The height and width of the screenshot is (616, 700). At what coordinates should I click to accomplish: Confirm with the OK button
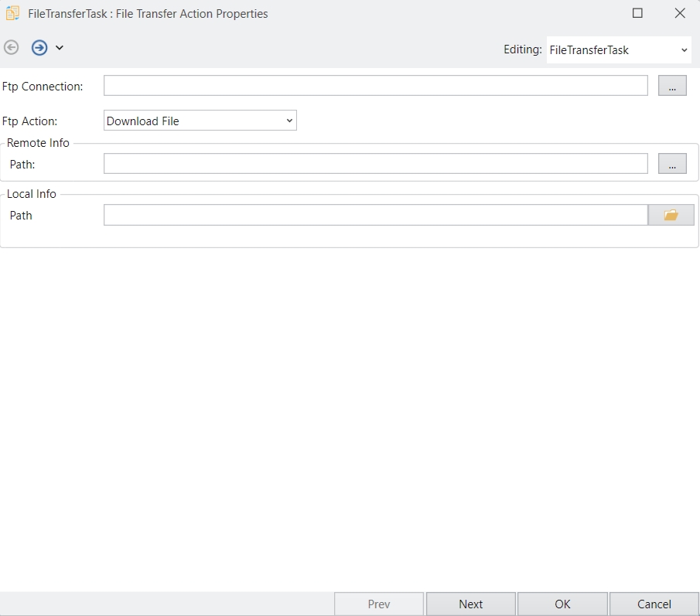point(562,604)
